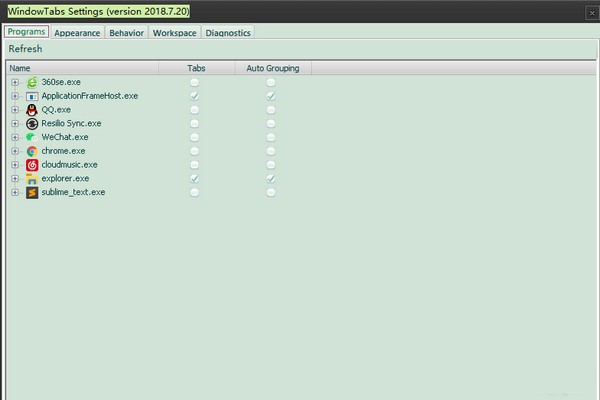The width and height of the screenshot is (600, 400).
Task: Open the Diagnostics tab
Action: point(228,33)
